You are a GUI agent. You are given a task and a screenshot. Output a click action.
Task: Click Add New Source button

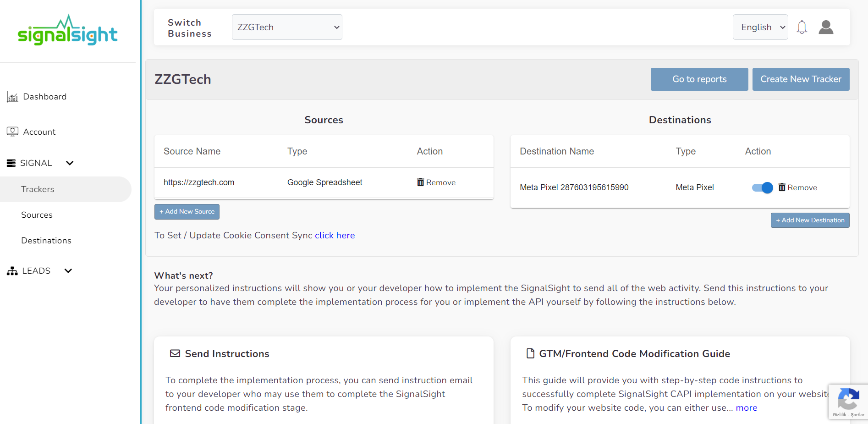click(x=187, y=212)
